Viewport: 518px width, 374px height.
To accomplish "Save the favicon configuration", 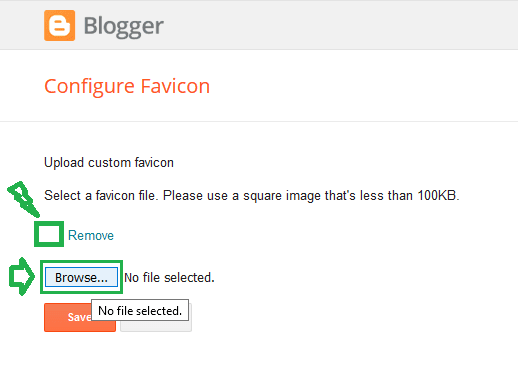I will (68, 317).
